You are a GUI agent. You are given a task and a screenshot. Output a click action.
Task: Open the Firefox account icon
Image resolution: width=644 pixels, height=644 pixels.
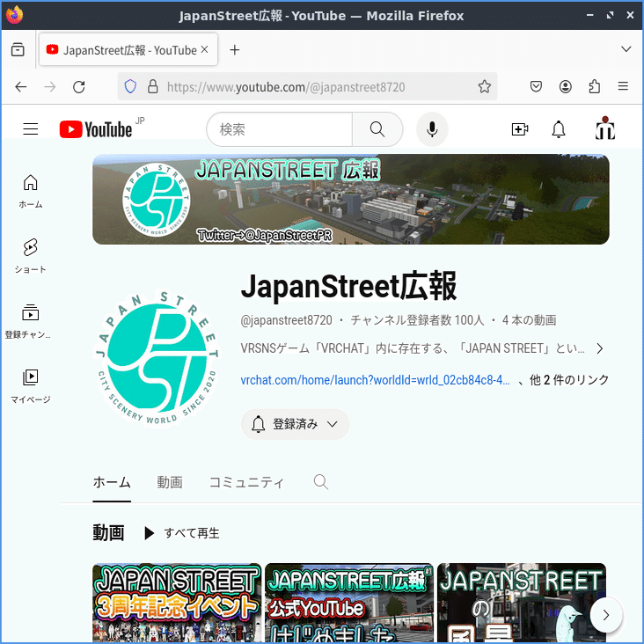pyautogui.click(x=565, y=87)
